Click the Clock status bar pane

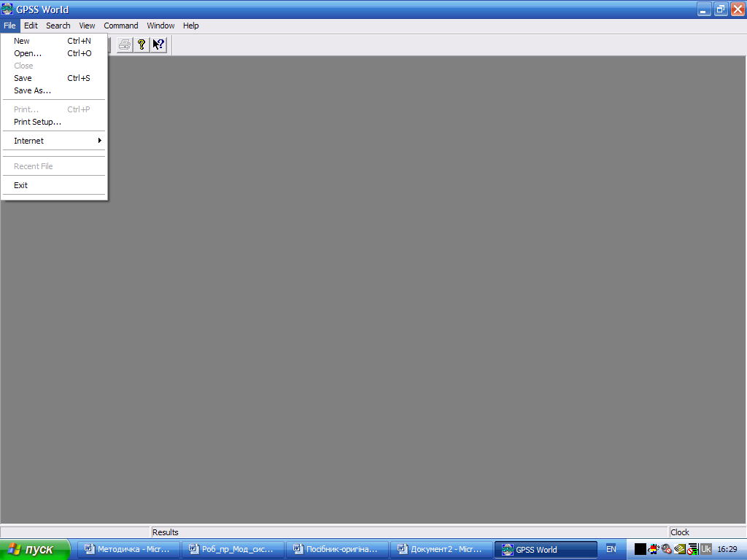tap(708, 532)
